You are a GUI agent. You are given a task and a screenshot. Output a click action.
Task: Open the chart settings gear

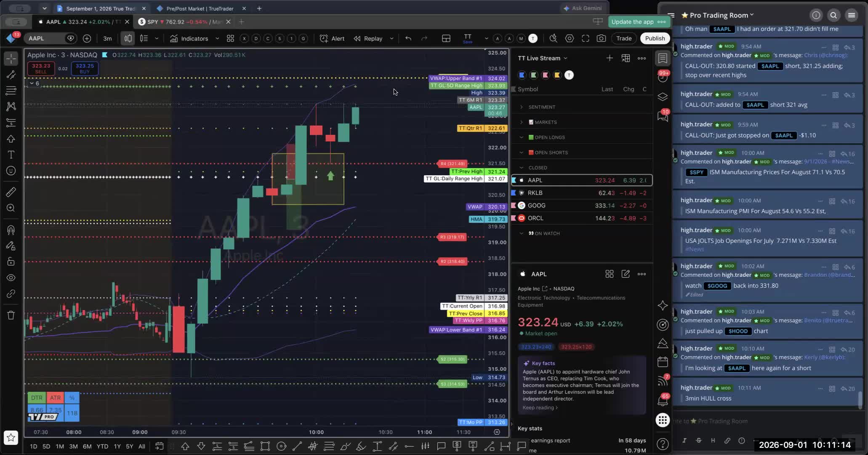pyautogui.click(x=570, y=38)
